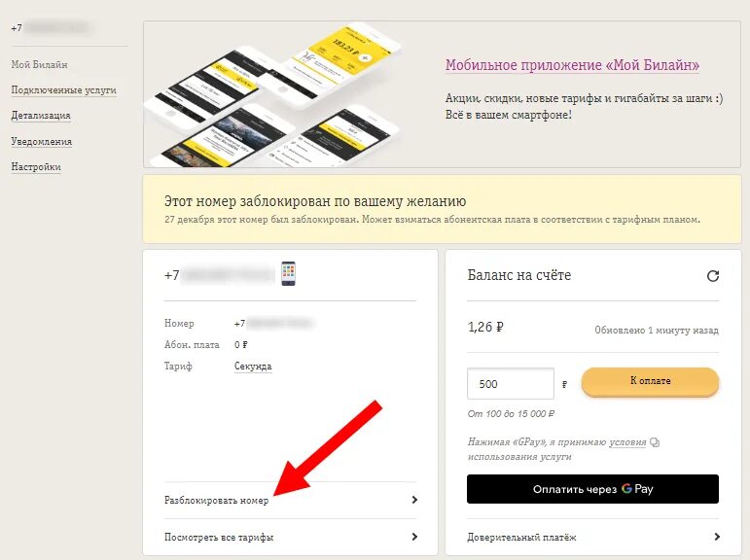Pay with Оплатить через G Pay button
750x560 pixels.
[592, 489]
